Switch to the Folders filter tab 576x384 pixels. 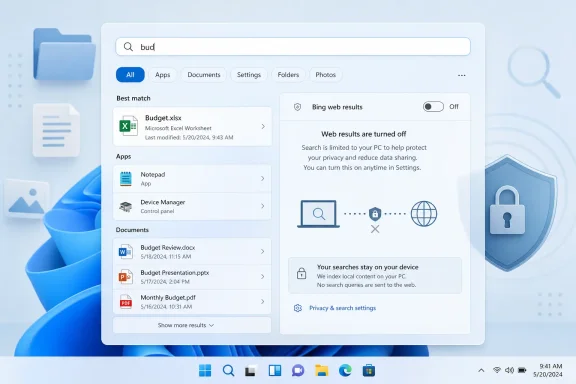pyautogui.click(x=288, y=75)
